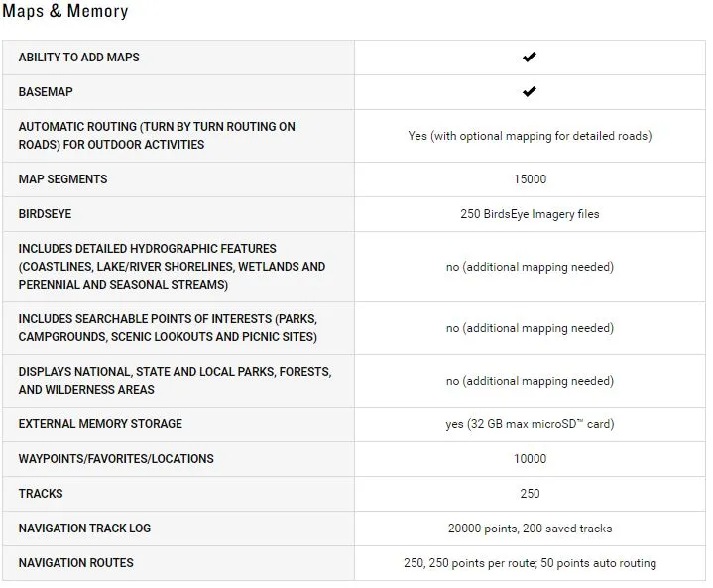The image size is (713, 588).
Task: Click the Ability to Add Maps label
Action: pos(78,58)
